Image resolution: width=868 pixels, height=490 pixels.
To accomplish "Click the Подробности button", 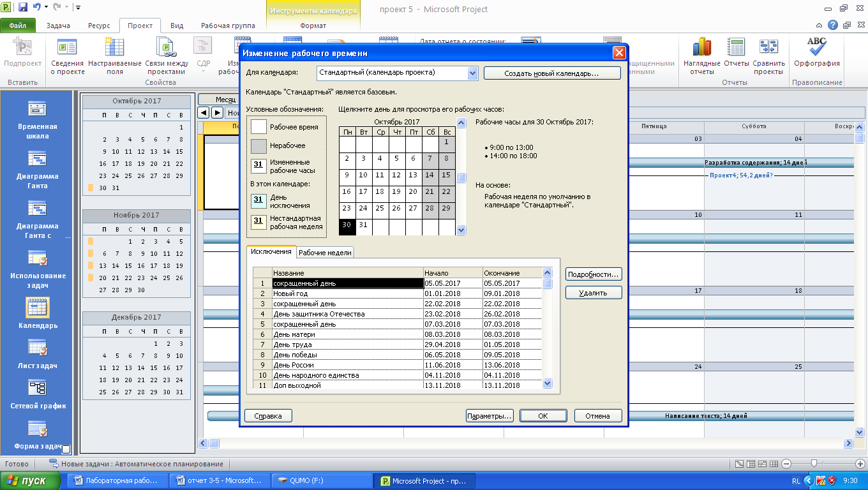I will [594, 274].
